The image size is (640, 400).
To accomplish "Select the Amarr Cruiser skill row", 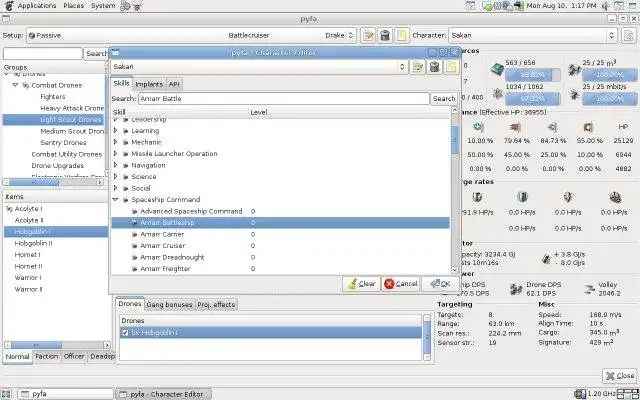I will (280, 246).
